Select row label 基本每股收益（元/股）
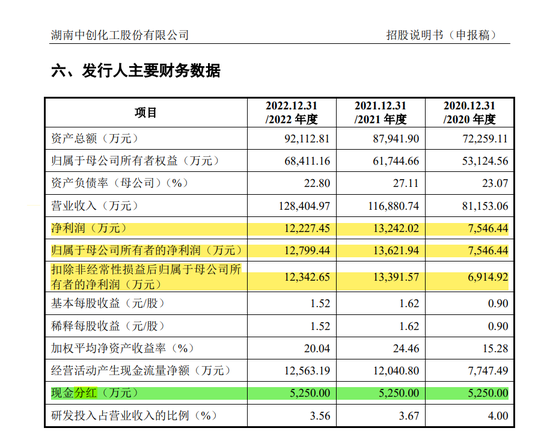Image resolution: width=550 pixels, height=431 pixels. click(x=108, y=303)
